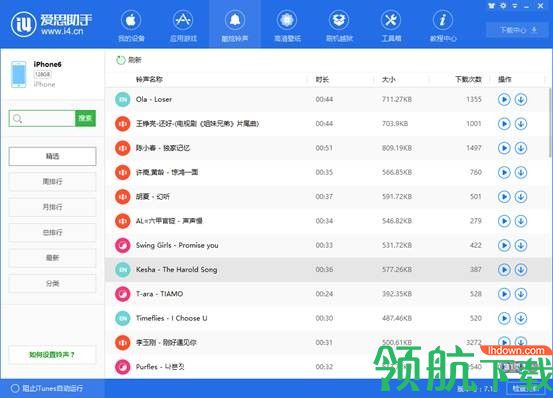The height and width of the screenshot is (398, 553).
Task: Download Timeflies - I Choose U
Action: tap(521, 318)
